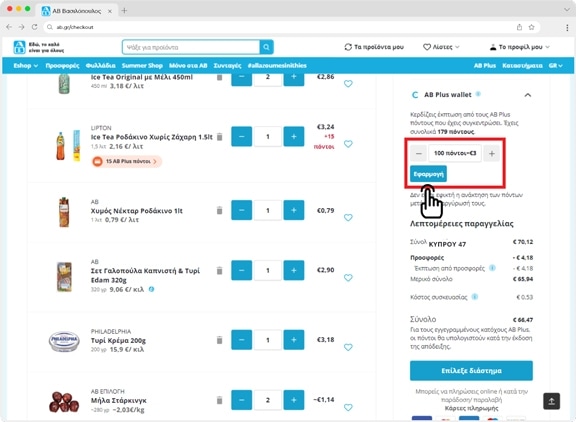Click the AB logo in header
Image resolution: width=576 pixels, height=422 pixels.
(19, 47)
